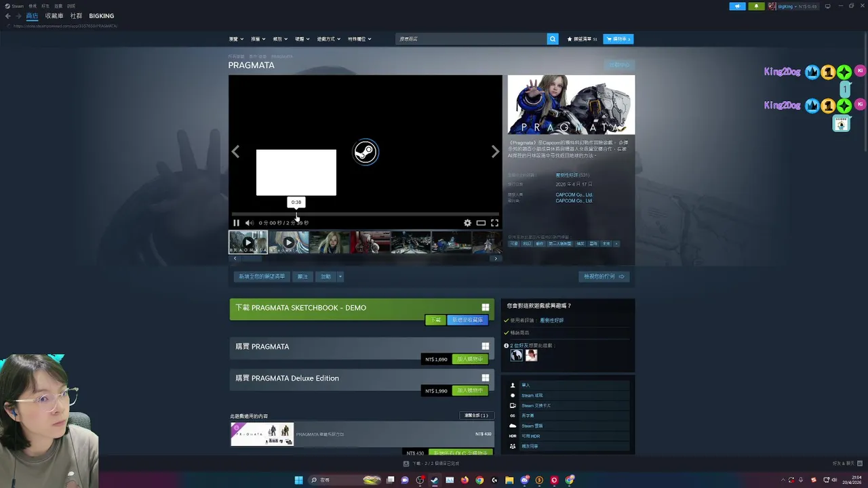Open the Community Hub button
Image resolution: width=868 pixels, height=488 pixels.
point(619,65)
